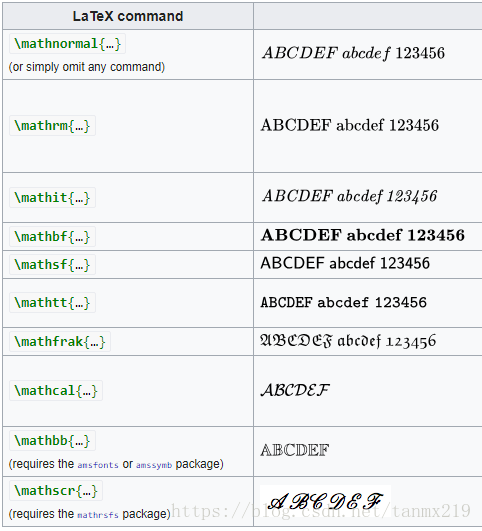Click the mathnormal sample "ABCDEF abcdef 123456"
The height and width of the screenshot is (531, 482).
353,53
